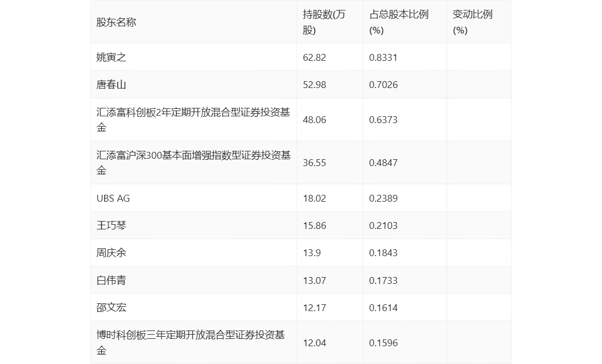Image resolution: width=602 pixels, height=364 pixels.
Task: Select the 0.1596 ratio value
Action: 383,343
